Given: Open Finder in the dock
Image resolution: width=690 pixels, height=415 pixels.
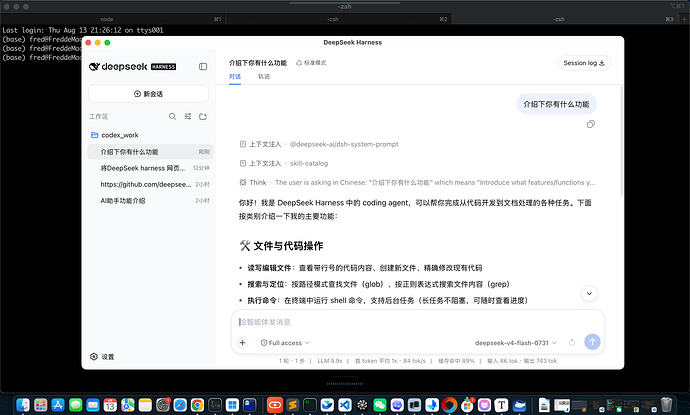Looking at the screenshot, I should click(23, 404).
